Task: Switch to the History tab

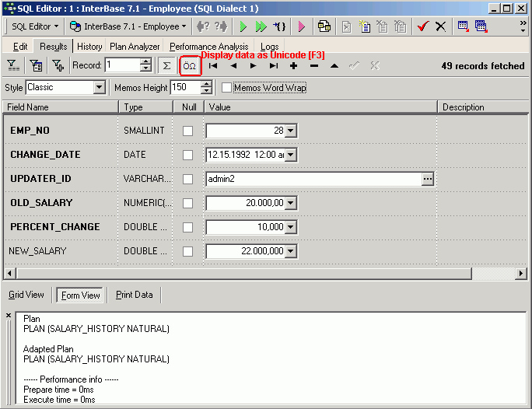Action: (89, 47)
